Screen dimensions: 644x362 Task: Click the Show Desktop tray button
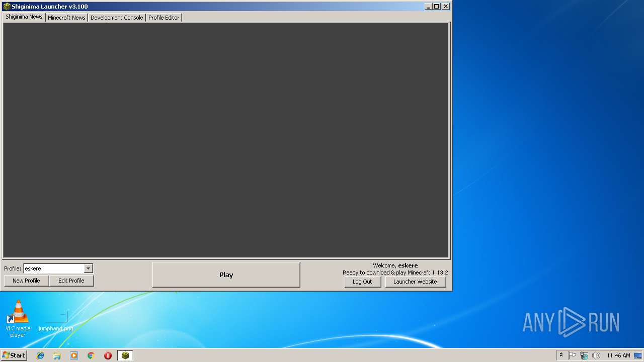(x=638, y=355)
